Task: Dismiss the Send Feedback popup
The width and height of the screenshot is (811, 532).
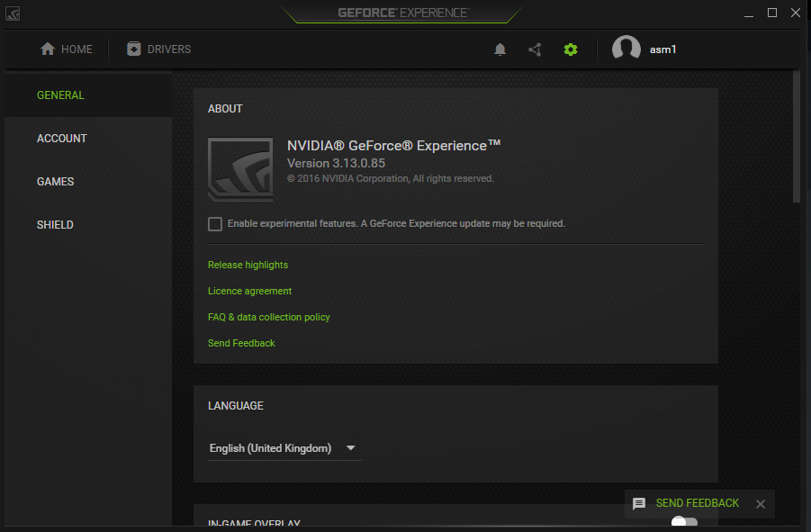Action: [x=761, y=504]
